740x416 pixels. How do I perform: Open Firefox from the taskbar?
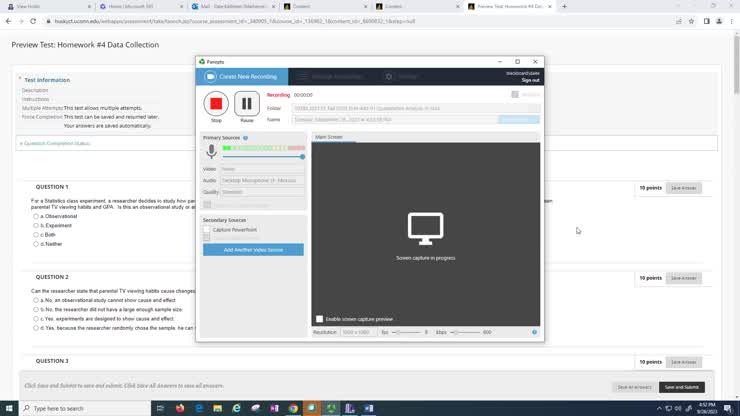click(180, 408)
